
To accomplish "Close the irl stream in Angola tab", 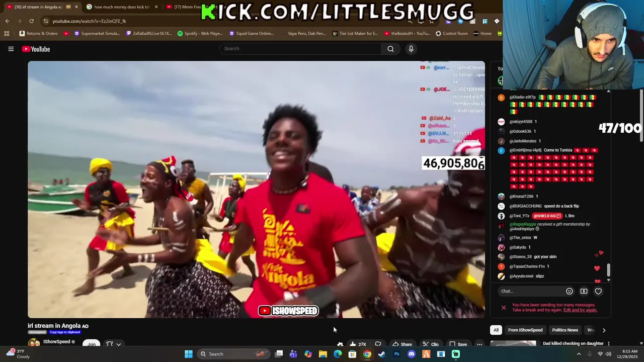I will coord(76,7).
